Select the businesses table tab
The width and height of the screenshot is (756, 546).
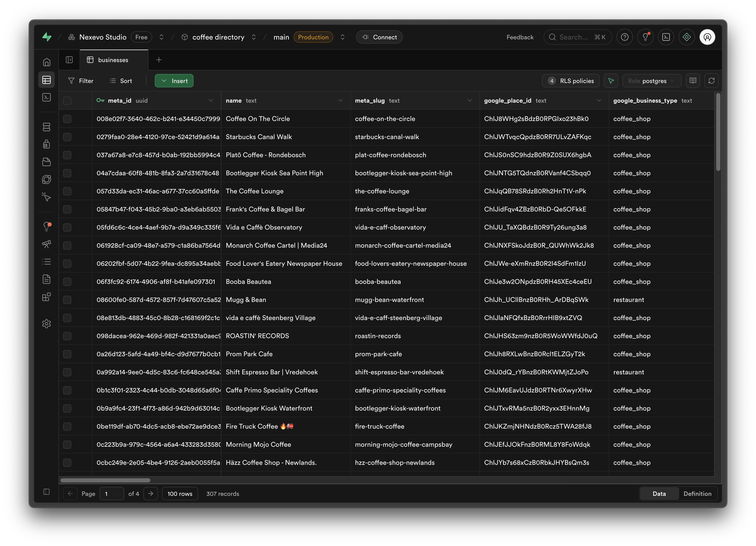click(x=113, y=60)
